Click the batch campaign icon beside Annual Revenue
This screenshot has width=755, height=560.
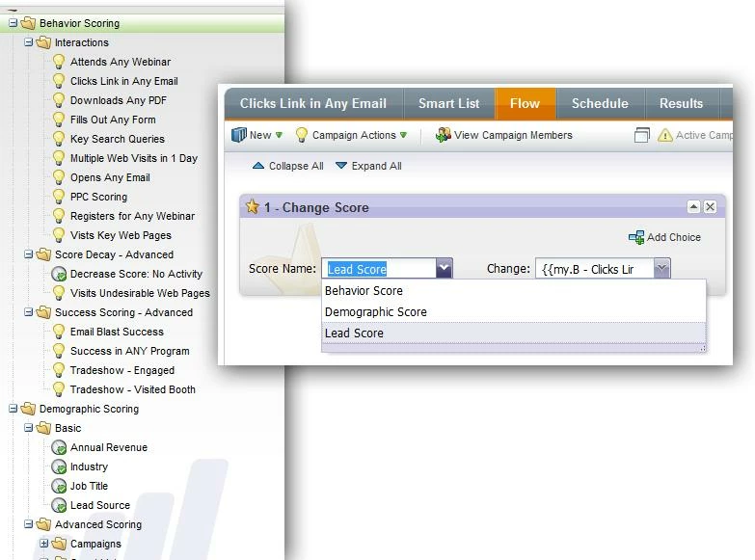pyautogui.click(x=59, y=447)
